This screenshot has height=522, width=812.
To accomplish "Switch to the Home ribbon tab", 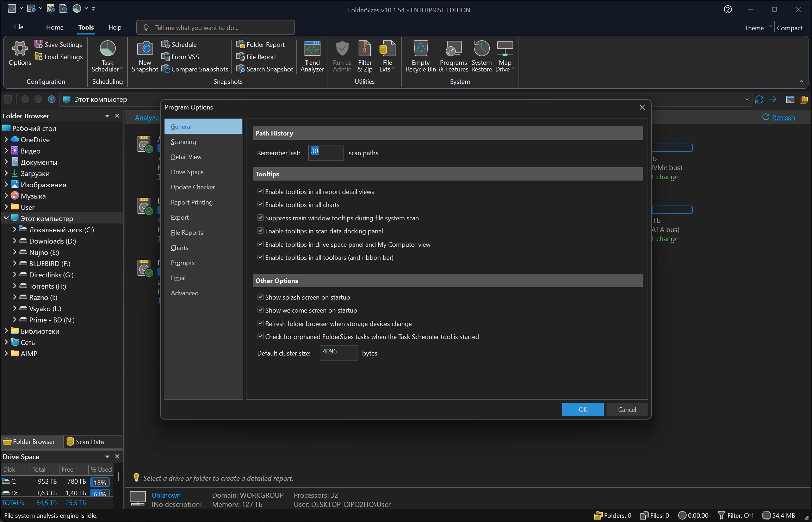I will pyautogui.click(x=55, y=27).
